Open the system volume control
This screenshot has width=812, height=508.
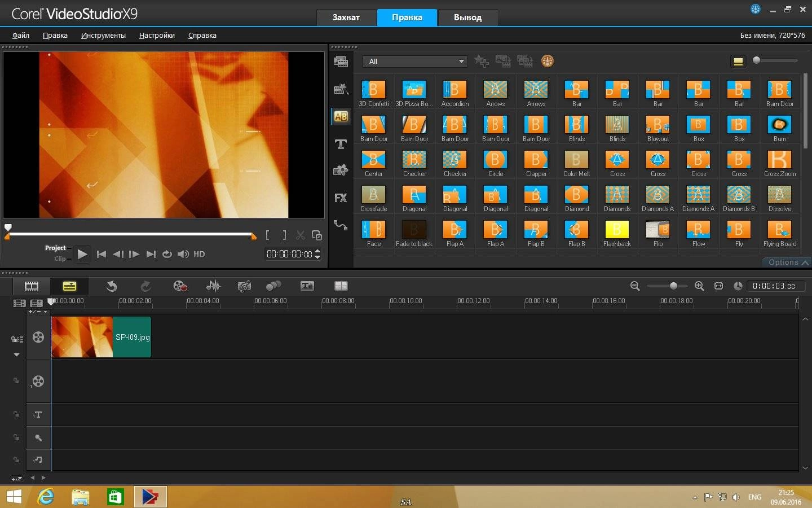click(x=183, y=254)
